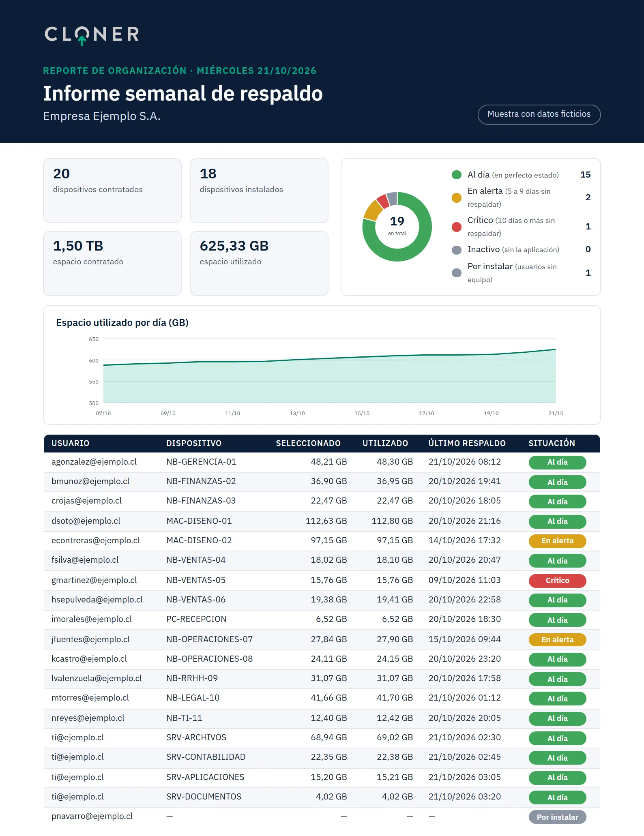644x836 pixels.
Task: Click device SRV-DOCUMENTOS
Action: 204,797
